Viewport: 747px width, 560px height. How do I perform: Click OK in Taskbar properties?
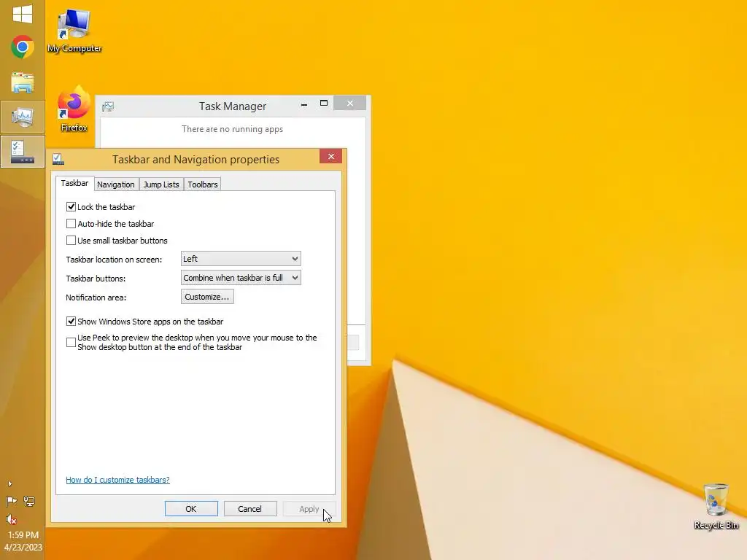[191, 508]
